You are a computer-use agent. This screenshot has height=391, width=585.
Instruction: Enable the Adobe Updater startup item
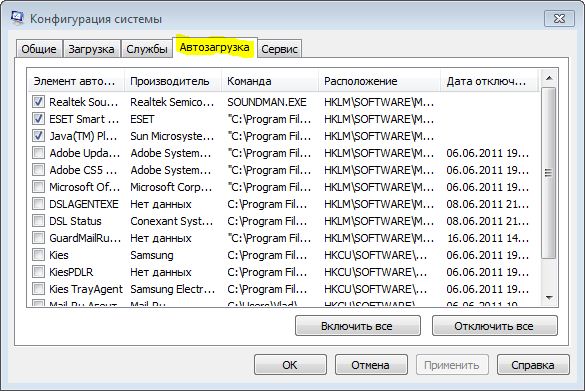(38, 153)
